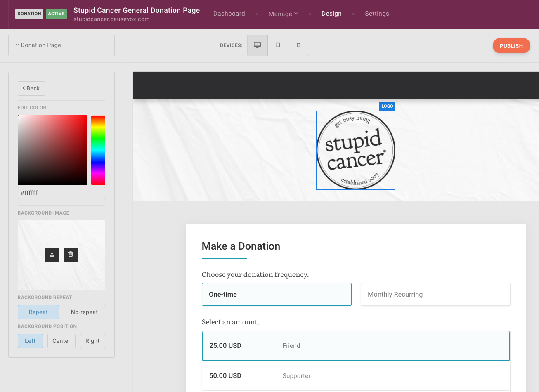Viewport: 539px width, 392px height.
Task: Select the desktop device preview icon
Action: pos(258,45)
